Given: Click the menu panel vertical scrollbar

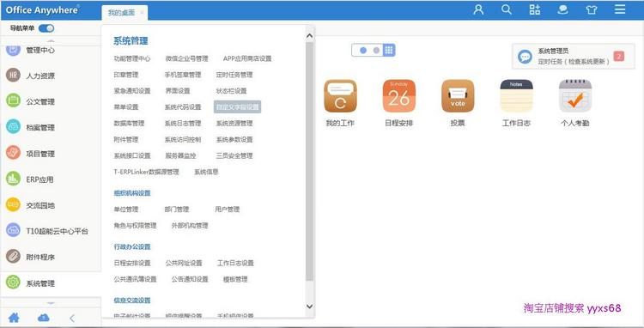Looking at the screenshot, I should coord(309,161).
